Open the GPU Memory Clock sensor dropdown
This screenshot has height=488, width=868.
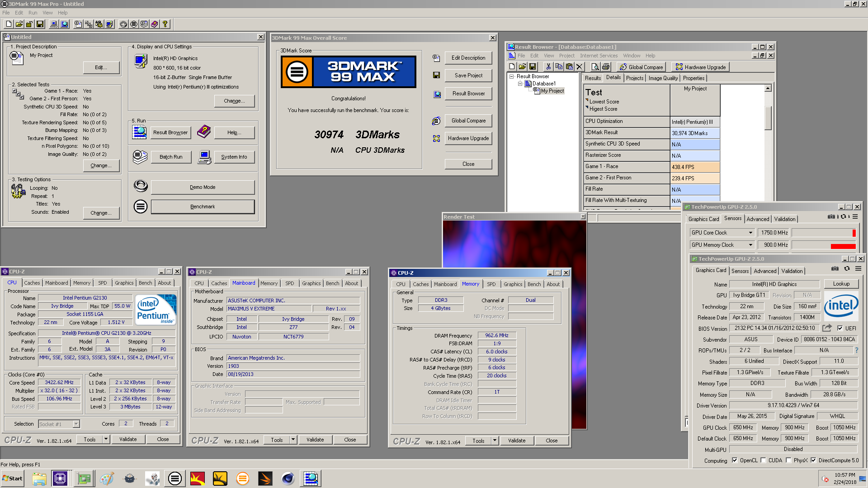pyautogui.click(x=750, y=245)
